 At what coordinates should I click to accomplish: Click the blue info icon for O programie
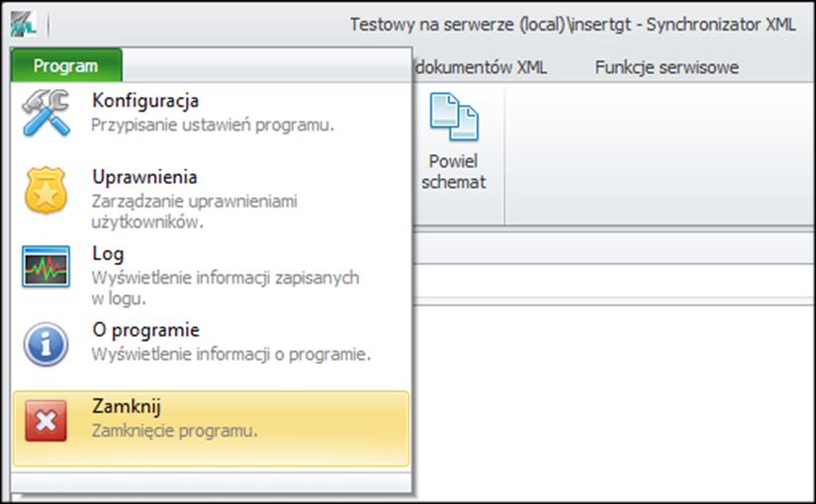45,344
